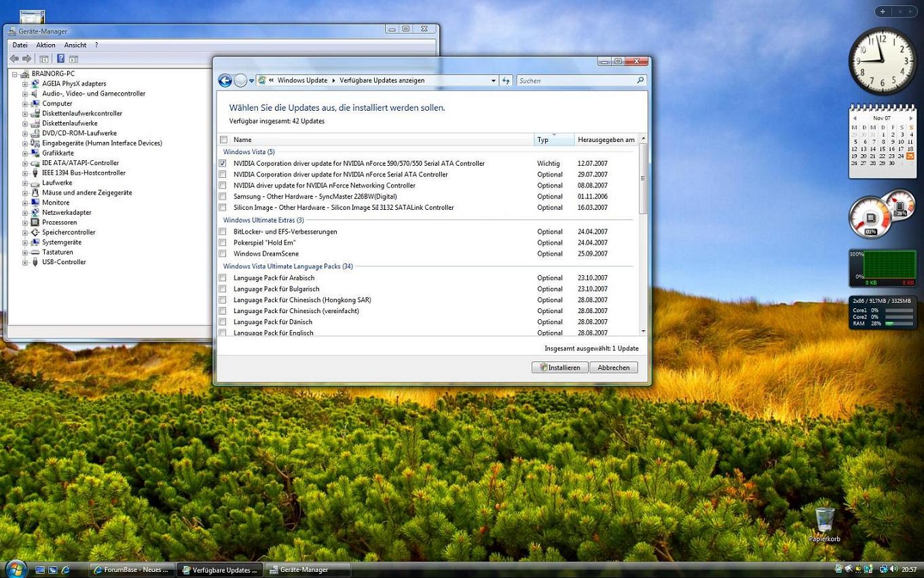Image resolution: width=924 pixels, height=578 pixels.
Task: Check the Samsung SyncMaster 226BW update
Action: (x=223, y=196)
